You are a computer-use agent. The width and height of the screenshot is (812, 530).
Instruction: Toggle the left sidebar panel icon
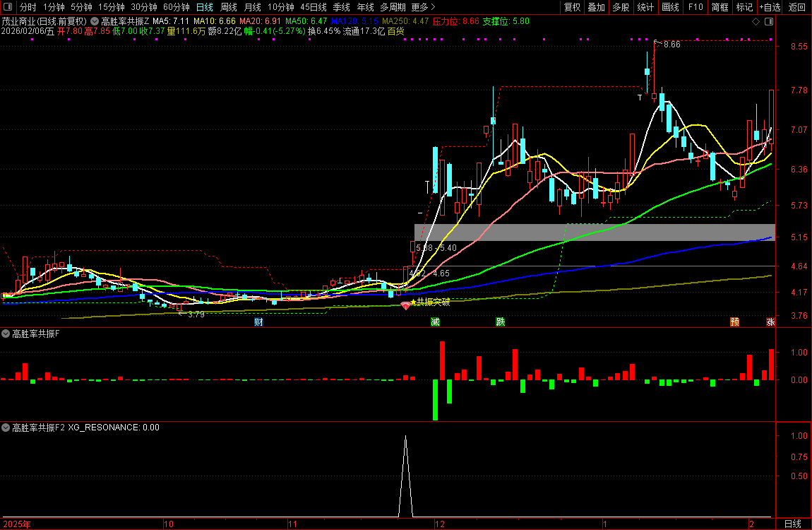[8, 7]
